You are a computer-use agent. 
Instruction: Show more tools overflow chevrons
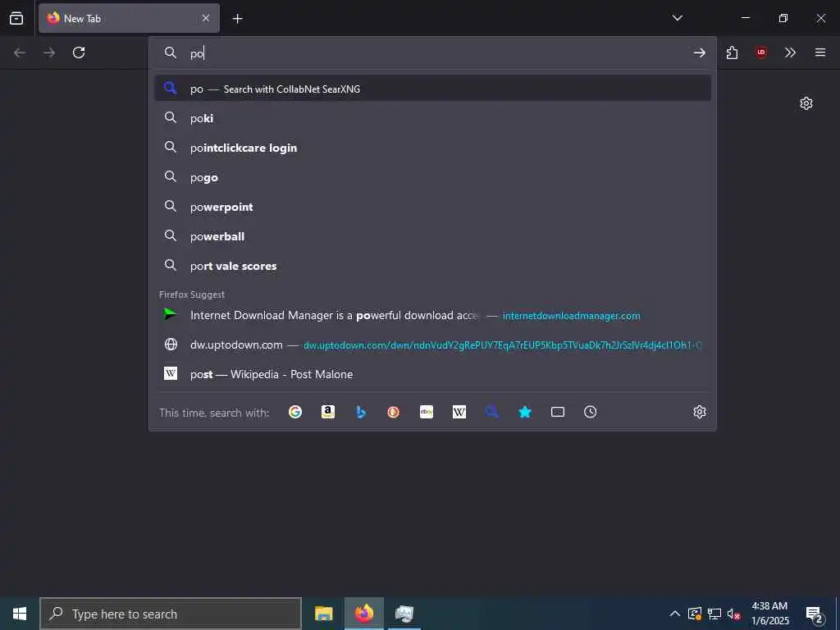(790, 52)
